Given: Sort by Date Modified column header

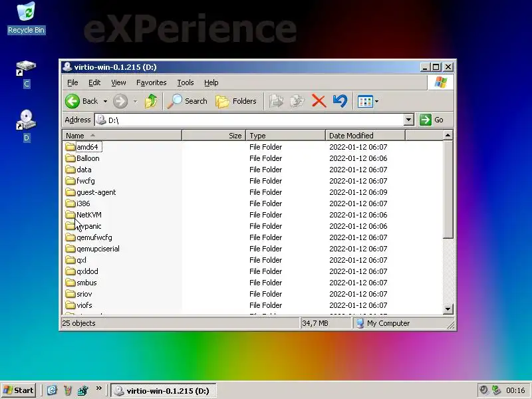Looking at the screenshot, I should (365, 136).
